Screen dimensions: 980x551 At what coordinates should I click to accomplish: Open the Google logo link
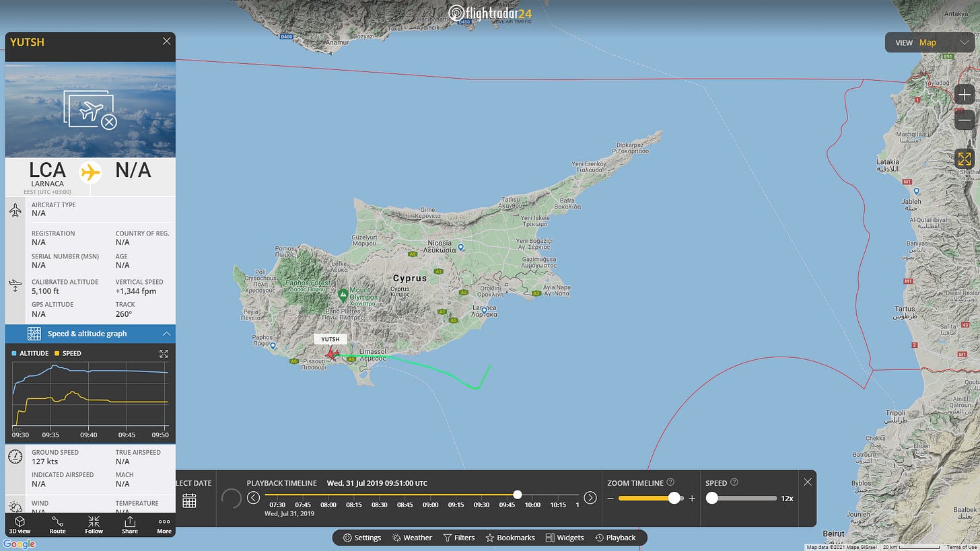[19, 544]
